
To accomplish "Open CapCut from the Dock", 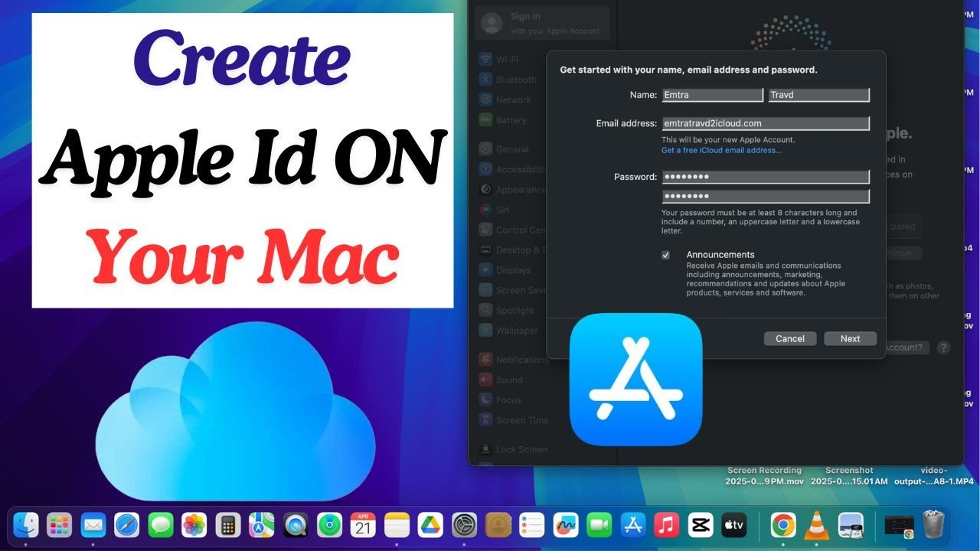I will coord(700,525).
